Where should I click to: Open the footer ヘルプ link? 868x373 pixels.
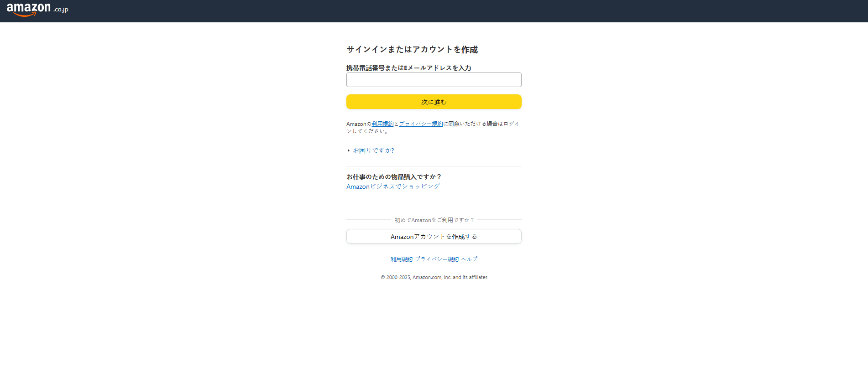(x=469, y=259)
